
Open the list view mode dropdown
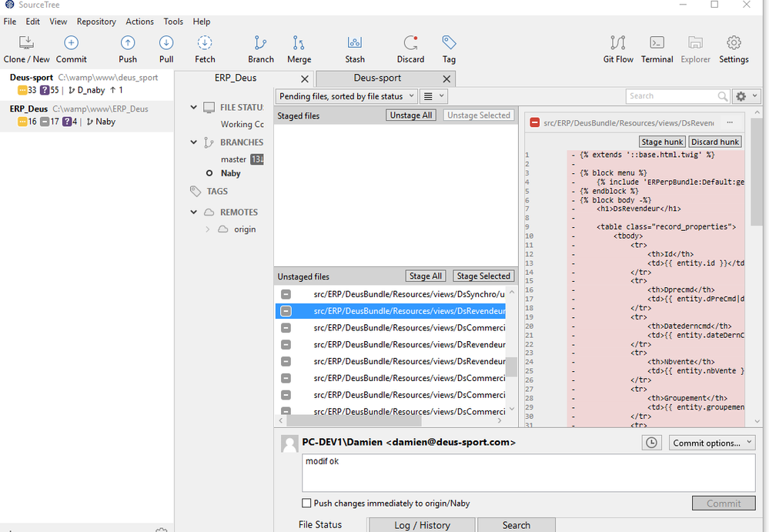433,96
